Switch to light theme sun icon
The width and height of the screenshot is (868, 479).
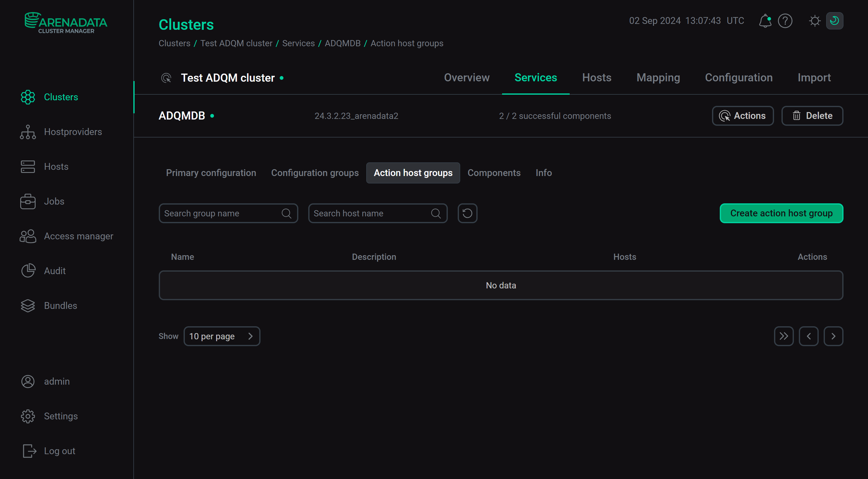point(814,21)
